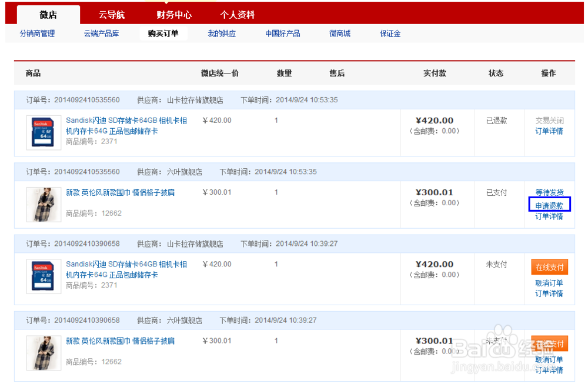Open the 个人资料 menu
This screenshot has width=588, height=387.
pos(237,14)
